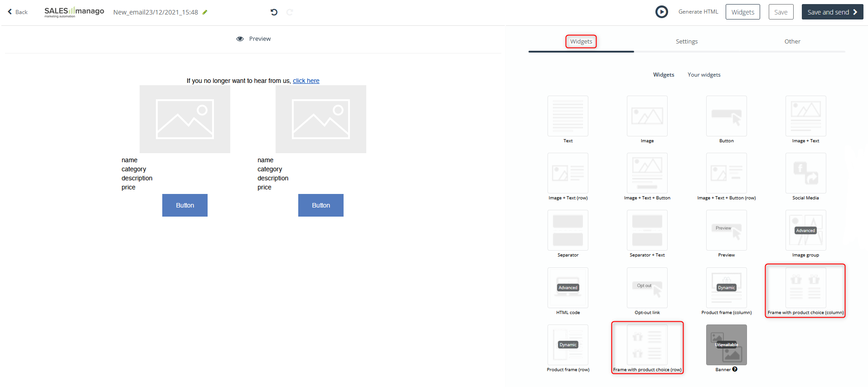This screenshot has height=387, width=868.
Task: Click the Save button
Action: 781,12
